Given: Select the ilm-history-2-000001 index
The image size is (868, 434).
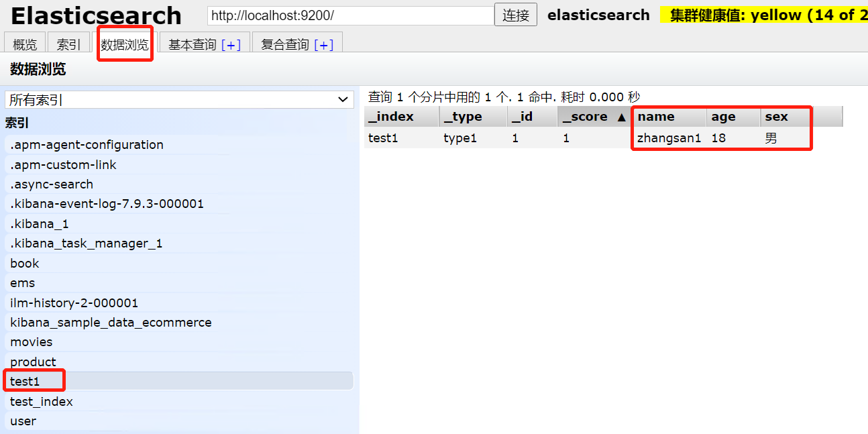Looking at the screenshot, I should click(x=179, y=303).
